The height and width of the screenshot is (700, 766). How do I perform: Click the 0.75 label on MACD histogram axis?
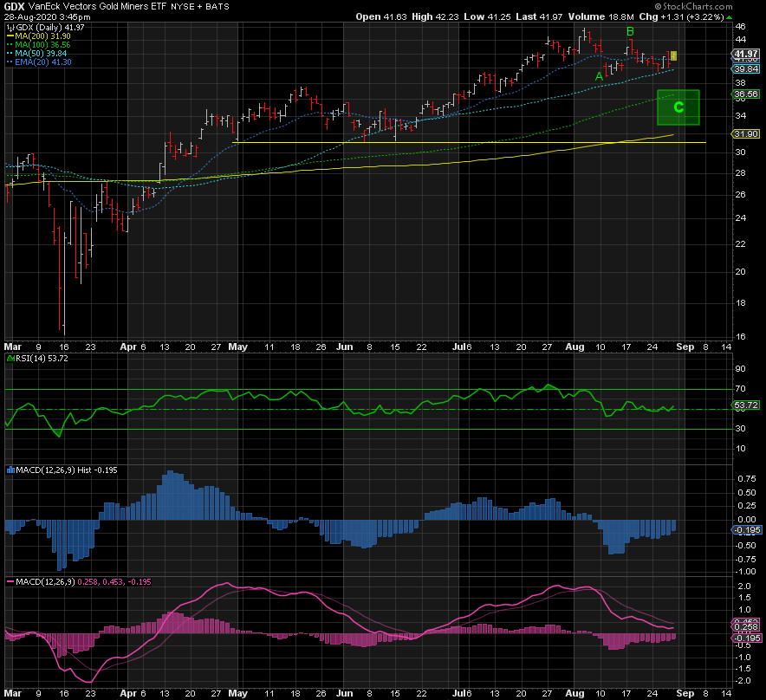[x=747, y=479]
